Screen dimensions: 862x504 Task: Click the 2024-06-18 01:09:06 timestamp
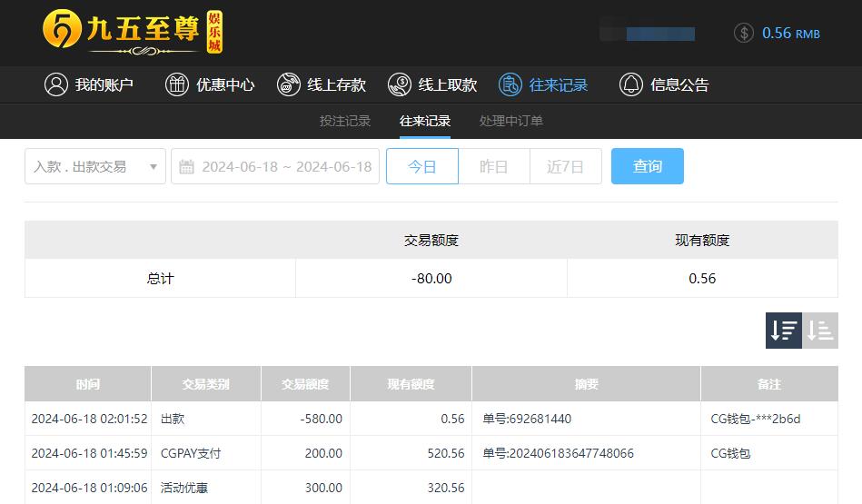tap(89, 488)
